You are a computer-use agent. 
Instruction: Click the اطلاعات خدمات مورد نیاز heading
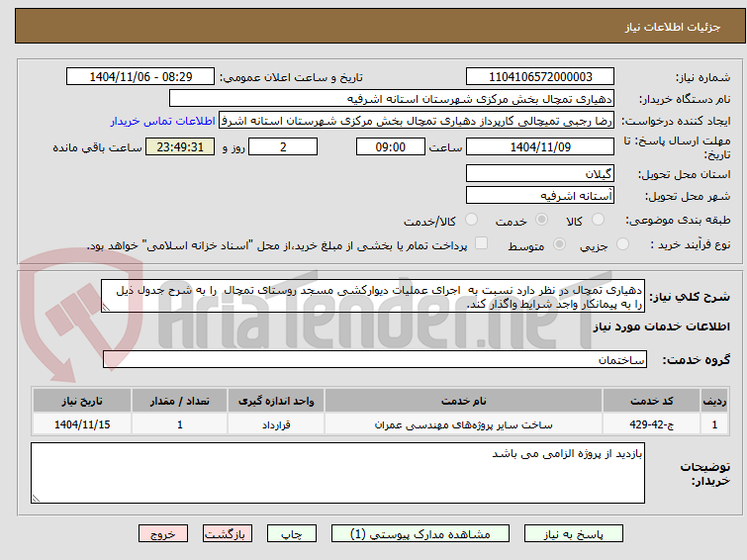pyautogui.click(x=661, y=327)
